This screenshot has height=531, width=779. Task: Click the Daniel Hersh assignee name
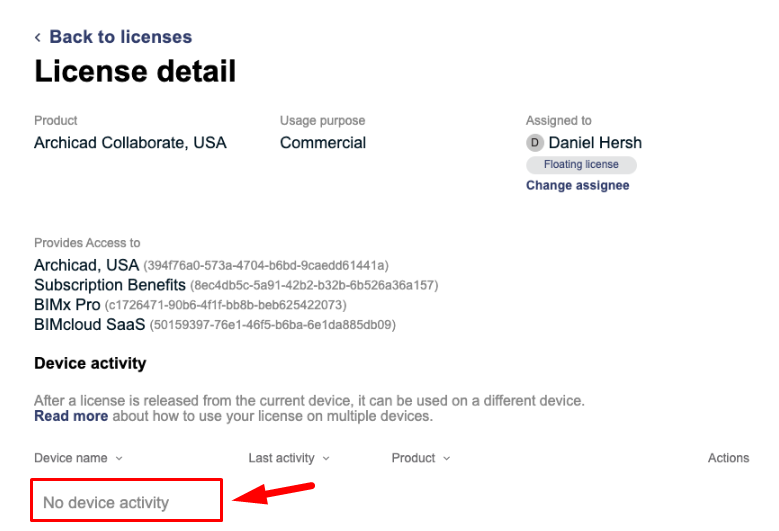click(595, 143)
